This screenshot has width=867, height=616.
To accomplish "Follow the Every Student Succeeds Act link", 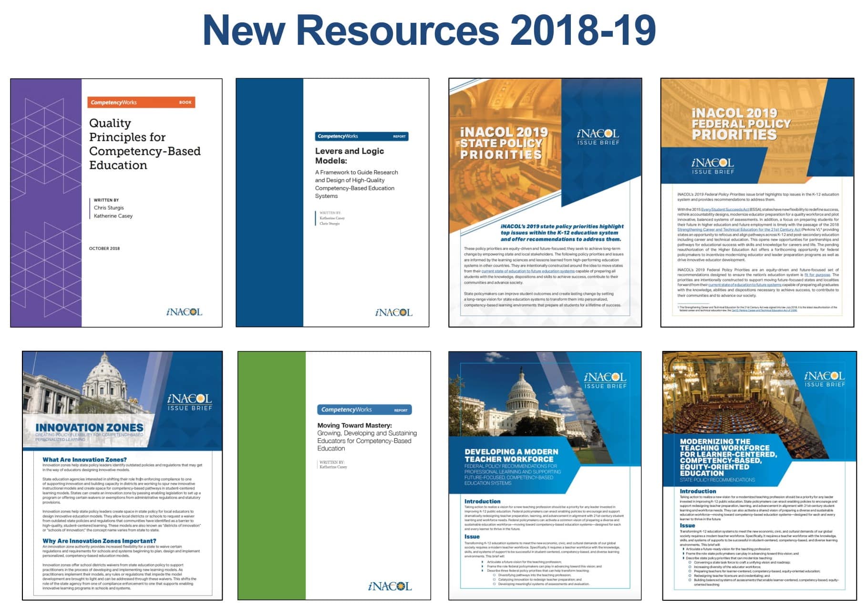I will coord(725,209).
